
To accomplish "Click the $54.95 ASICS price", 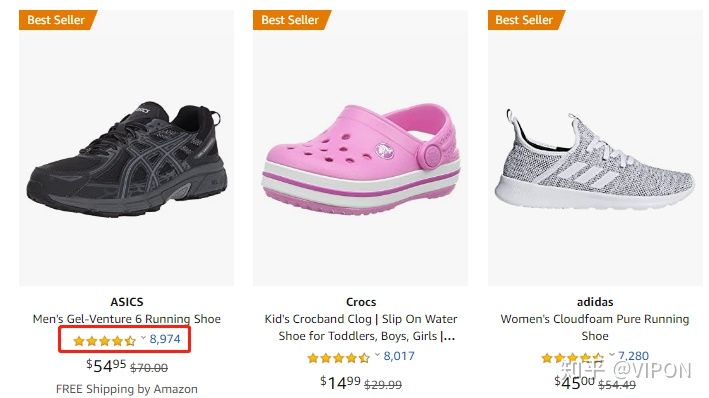I will [106, 365].
